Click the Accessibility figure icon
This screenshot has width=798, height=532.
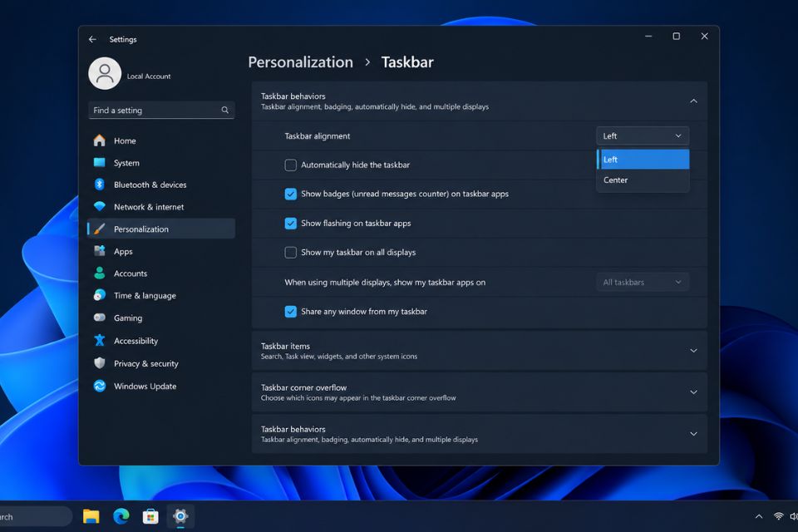point(100,340)
